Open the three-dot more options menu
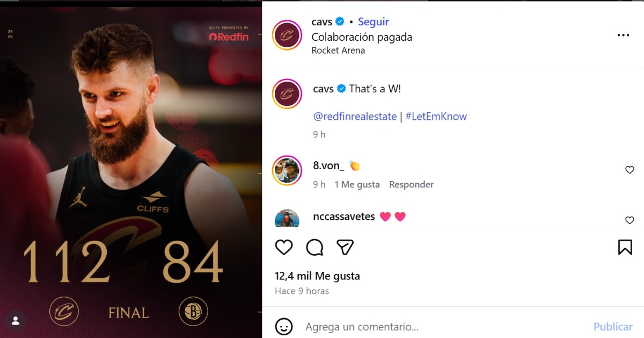The width and height of the screenshot is (644, 338). [x=623, y=35]
